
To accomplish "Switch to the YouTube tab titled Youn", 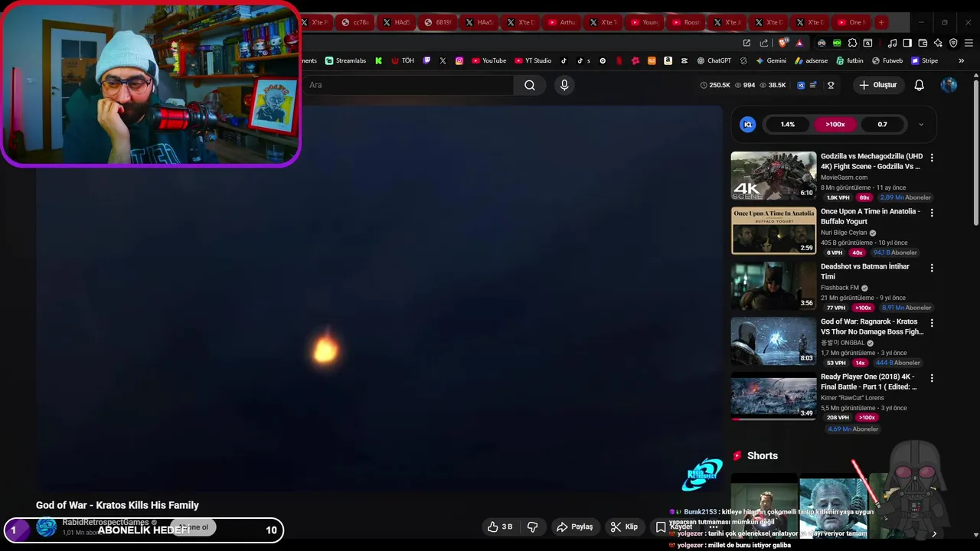I will pyautogui.click(x=644, y=22).
